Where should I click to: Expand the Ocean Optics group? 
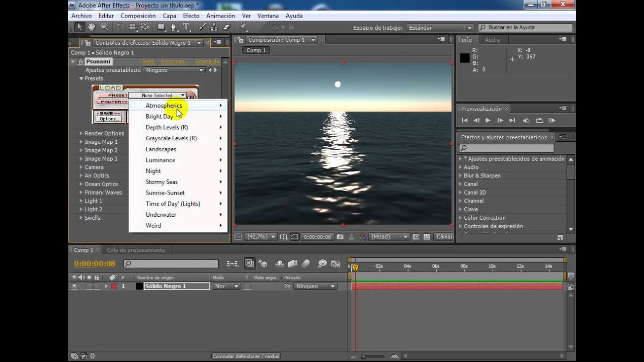(81, 184)
